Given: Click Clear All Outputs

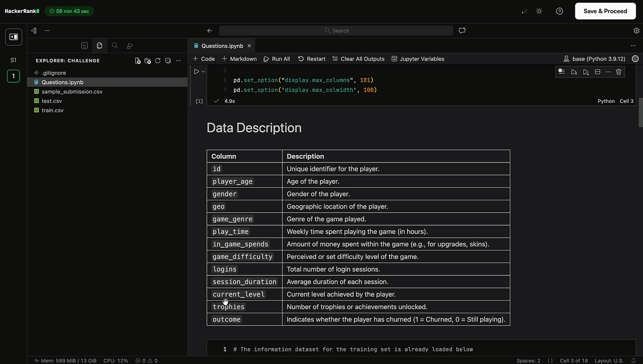Looking at the screenshot, I should (x=358, y=59).
